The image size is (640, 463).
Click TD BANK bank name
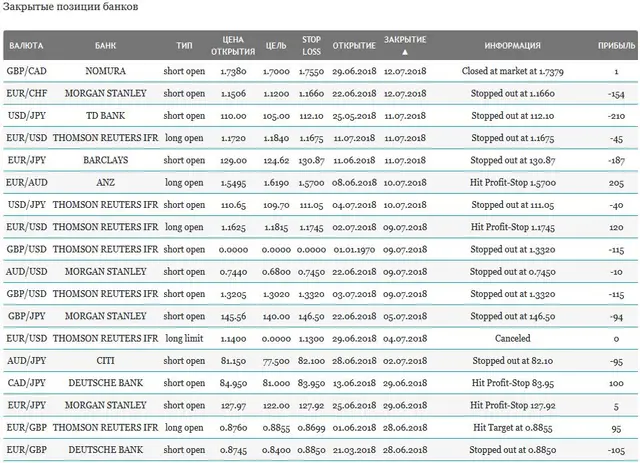[x=105, y=116]
